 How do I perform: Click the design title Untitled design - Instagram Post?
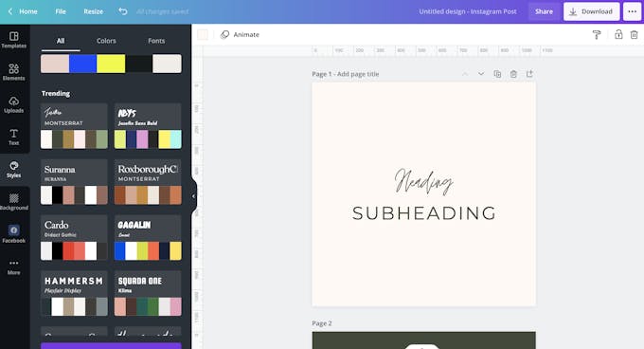point(468,11)
